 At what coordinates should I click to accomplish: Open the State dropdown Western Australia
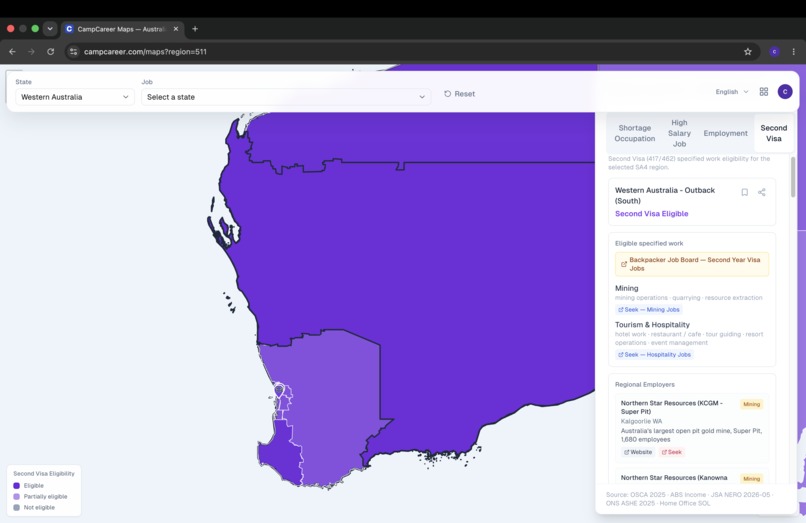point(75,97)
